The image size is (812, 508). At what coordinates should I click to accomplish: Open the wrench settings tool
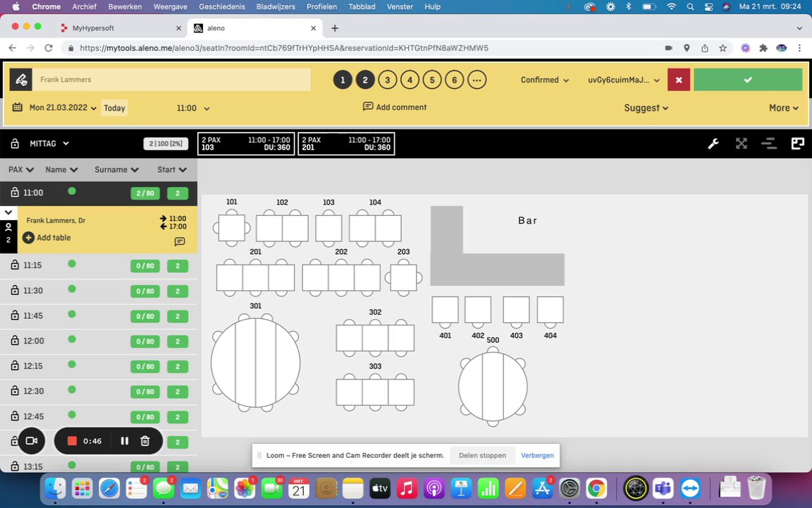[x=713, y=144]
